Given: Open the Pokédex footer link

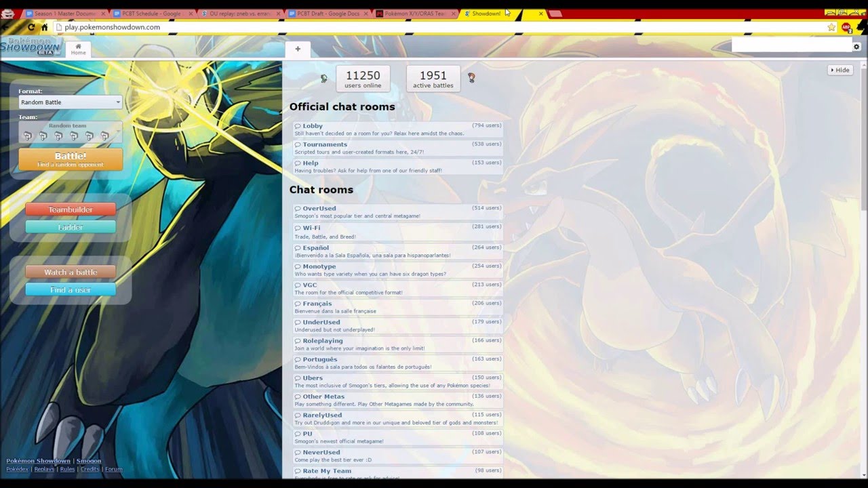Looking at the screenshot, I should pyautogui.click(x=18, y=469).
